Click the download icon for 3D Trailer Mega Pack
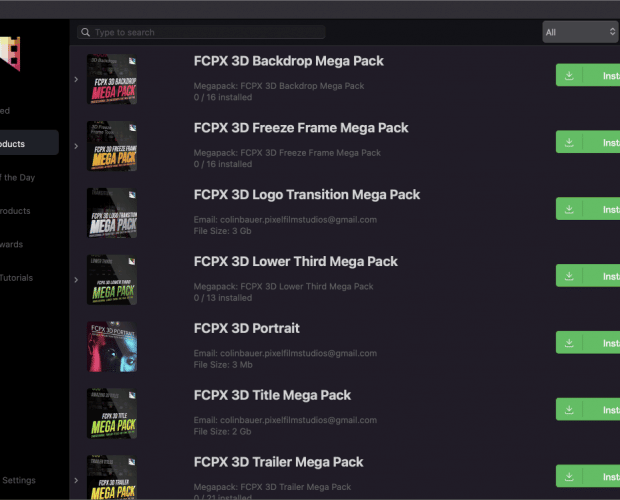The height and width of the screenshot is (500, 620). [569, 476]
